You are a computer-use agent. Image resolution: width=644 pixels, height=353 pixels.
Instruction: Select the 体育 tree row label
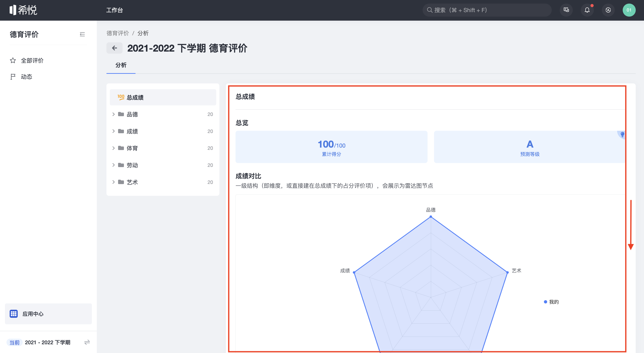click(x=132, y=148)
